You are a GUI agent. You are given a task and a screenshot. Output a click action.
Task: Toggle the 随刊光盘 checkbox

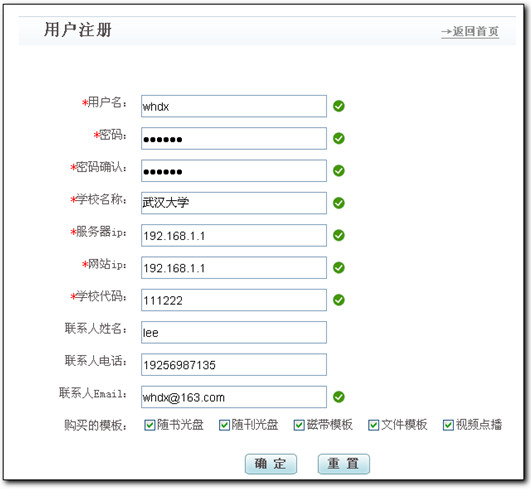click(x=224, y=425)
